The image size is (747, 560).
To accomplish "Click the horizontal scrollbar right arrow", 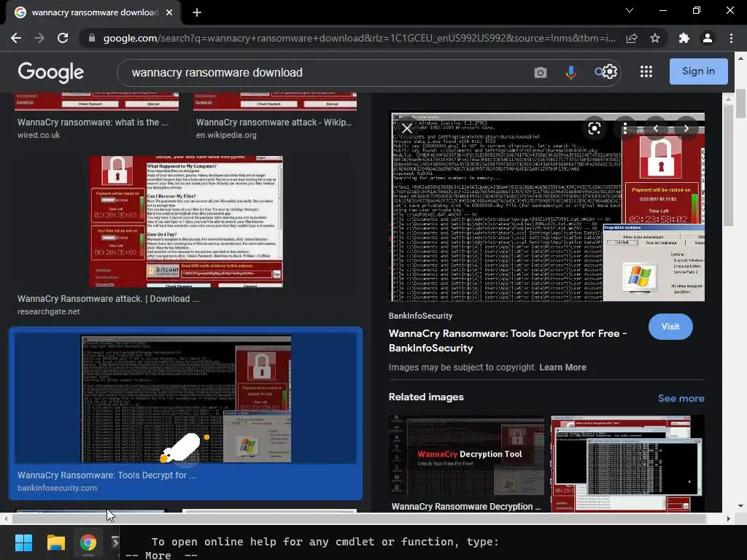I will click(729, 518).
